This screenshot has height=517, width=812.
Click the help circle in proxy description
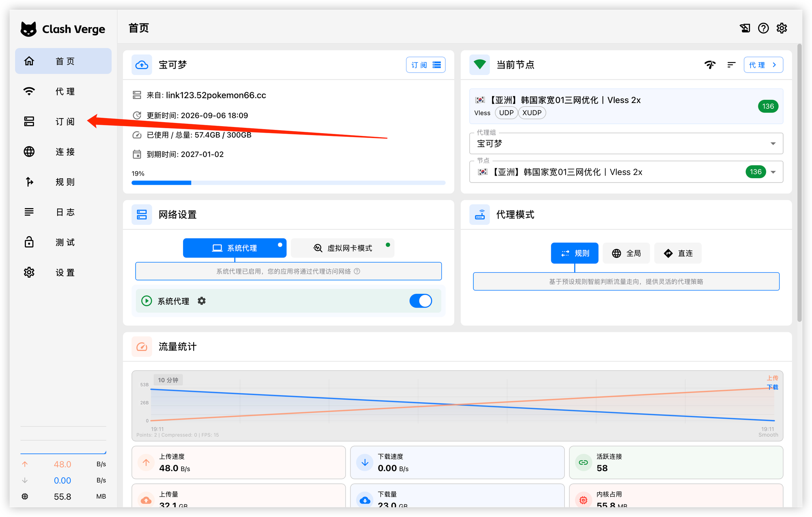[357, 271]
